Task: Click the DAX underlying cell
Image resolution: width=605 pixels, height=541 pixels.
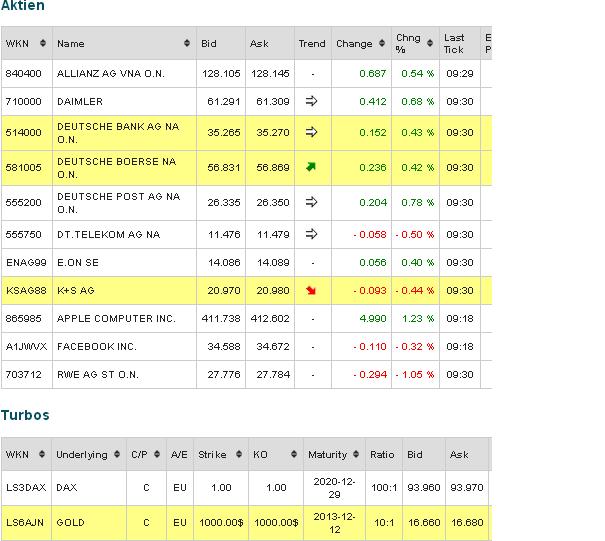Action: pos(67,487)
